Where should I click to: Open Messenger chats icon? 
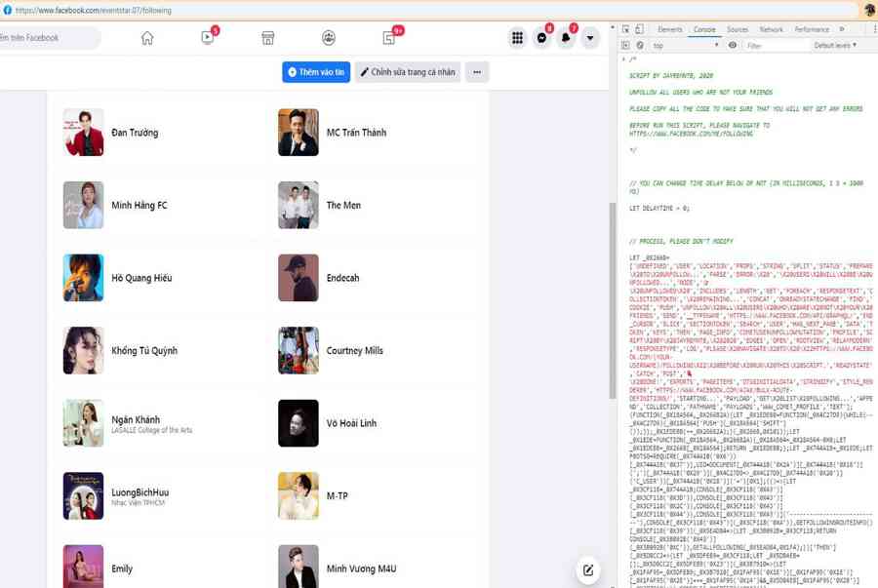(541, 38)
